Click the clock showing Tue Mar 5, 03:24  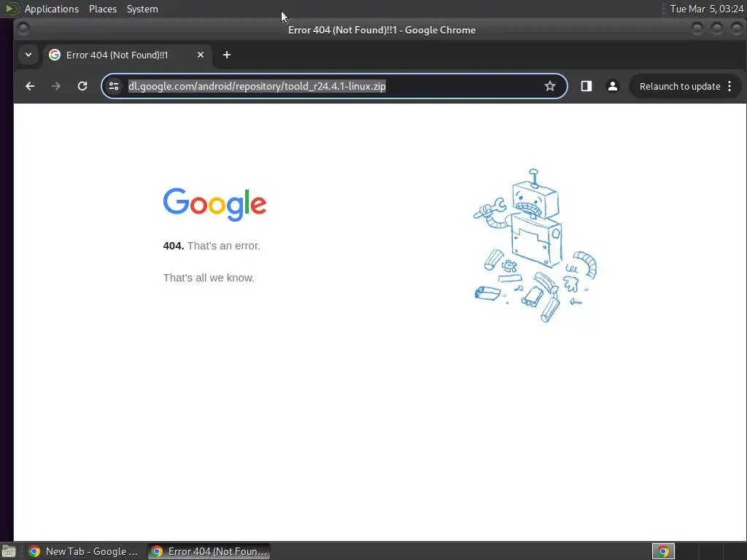[706, 9]
